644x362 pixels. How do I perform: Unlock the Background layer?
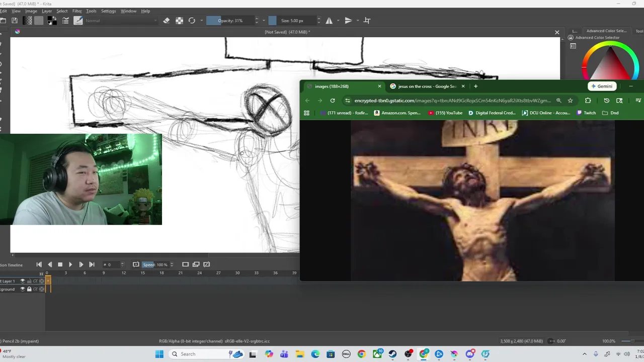(x=29, y=289)
